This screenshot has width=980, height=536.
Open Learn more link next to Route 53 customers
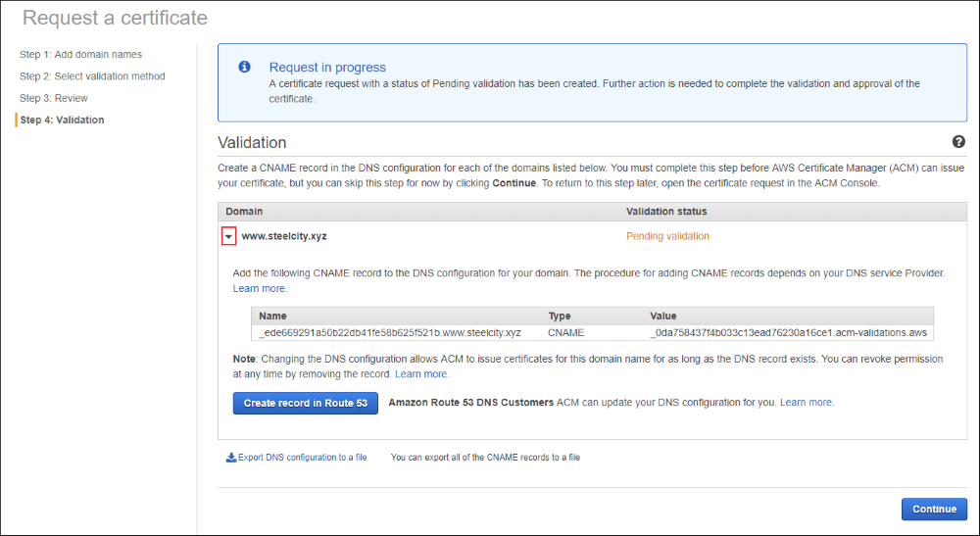tap(807, 403)
